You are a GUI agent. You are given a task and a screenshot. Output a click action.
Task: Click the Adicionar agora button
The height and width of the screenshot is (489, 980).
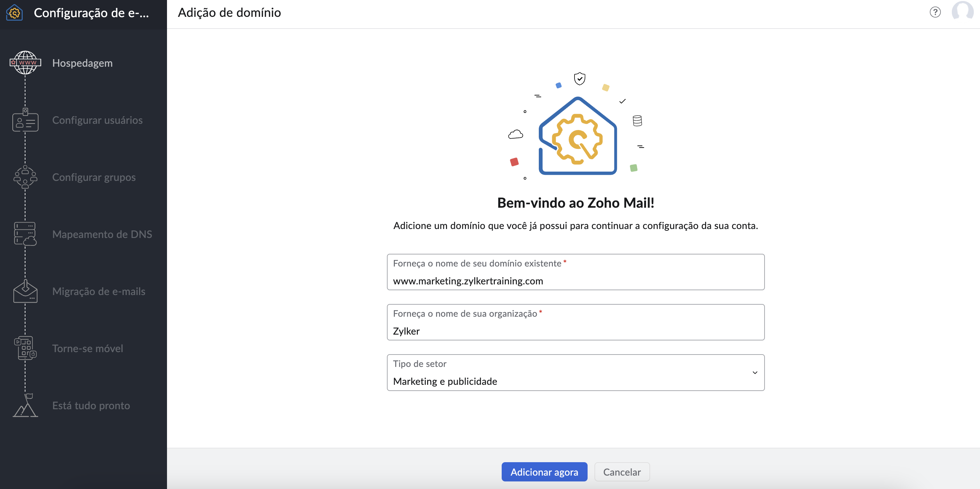(x=544, y=472)
